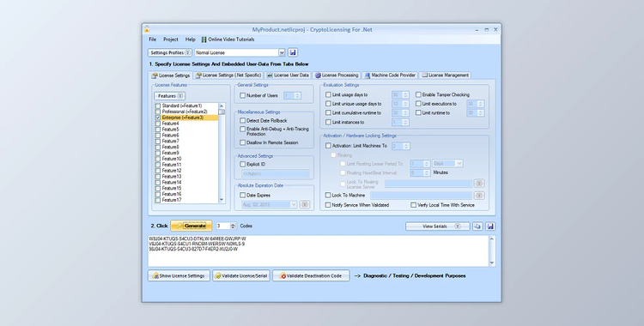This screenshot has width=644, height=326.
Task: Switch to License Processing tab
Action: tap(337, 75)
